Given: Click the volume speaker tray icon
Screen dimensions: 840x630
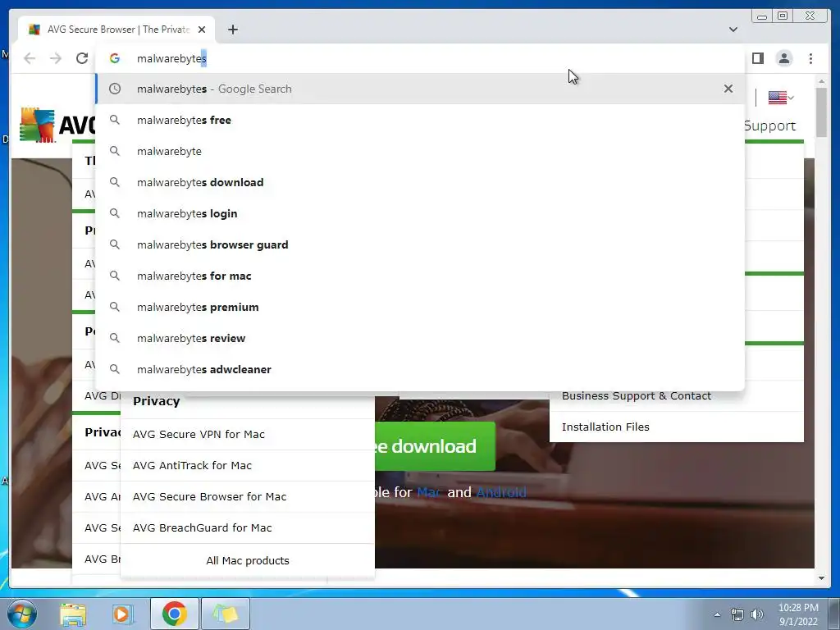Looking at the screenshot, I should pyautogui.click(x=757, y=614).
